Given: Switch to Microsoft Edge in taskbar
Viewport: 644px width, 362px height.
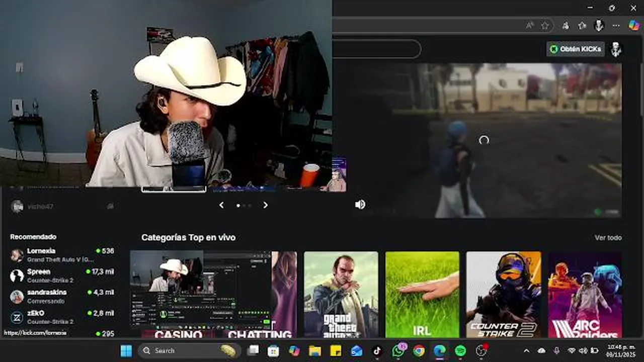Looking at the screenshot, I should [x=440, y=350].
